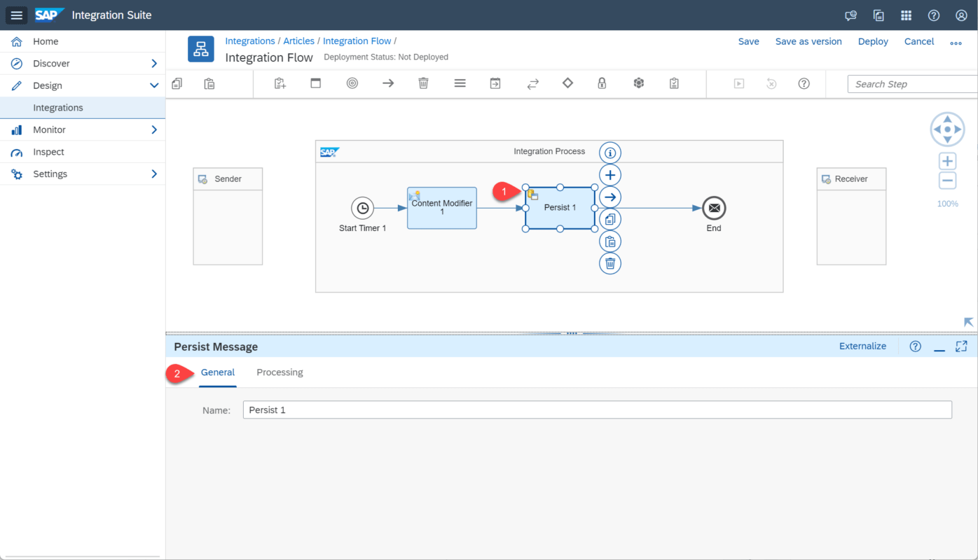978x560 pixels.
Task: Click the Cancel button
Action: click(919, 41)
